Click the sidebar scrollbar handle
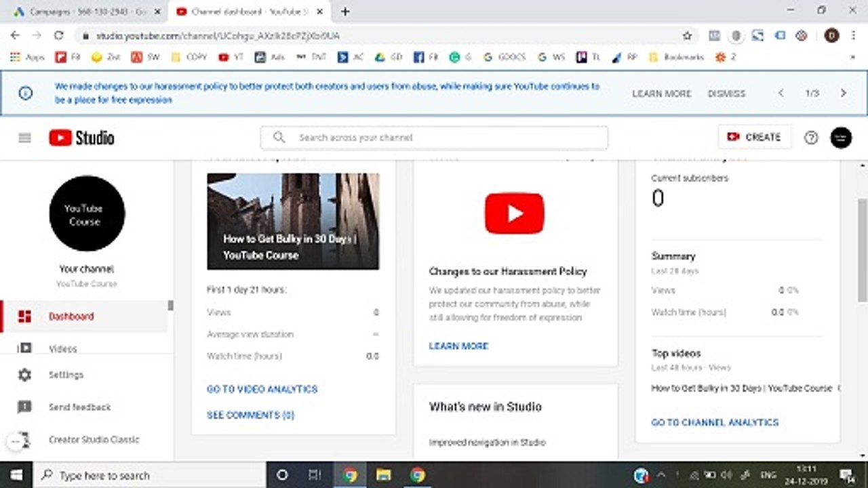This screenshot has width=868, height=488. point(170,306)
